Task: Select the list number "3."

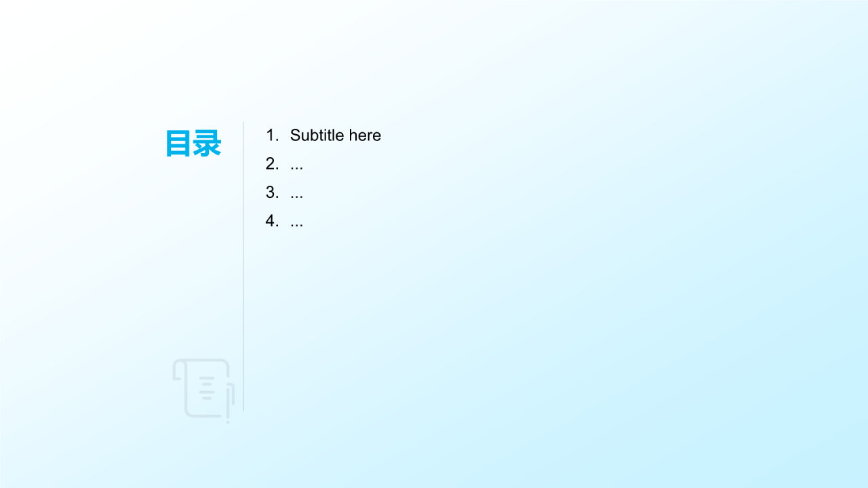Action: pyautogui.click(x=272, y=193)
